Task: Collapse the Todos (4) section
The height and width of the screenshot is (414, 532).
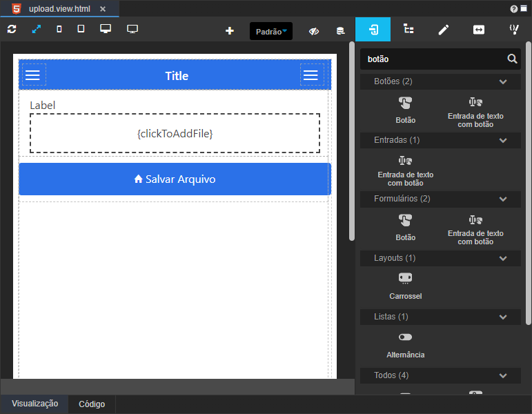Action: click(x=503, y=376)
